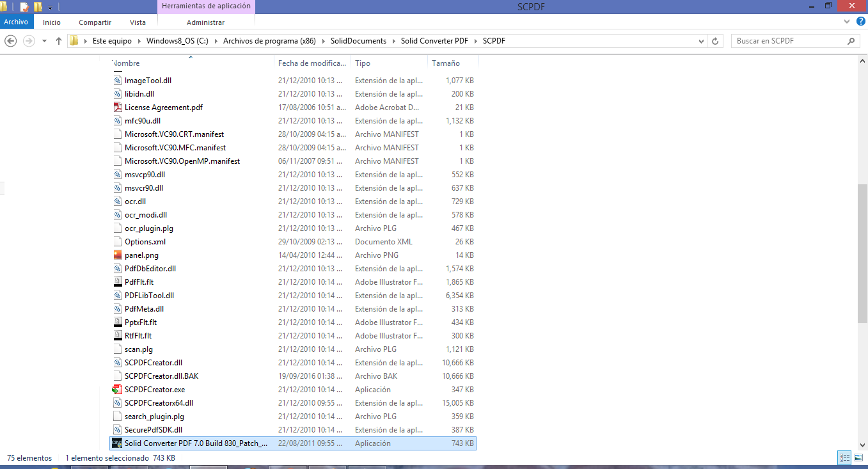Image resolution: width=868 pixels, height=469 pixels.
Task: Refresh the current folder view
Action: (716, 41)
